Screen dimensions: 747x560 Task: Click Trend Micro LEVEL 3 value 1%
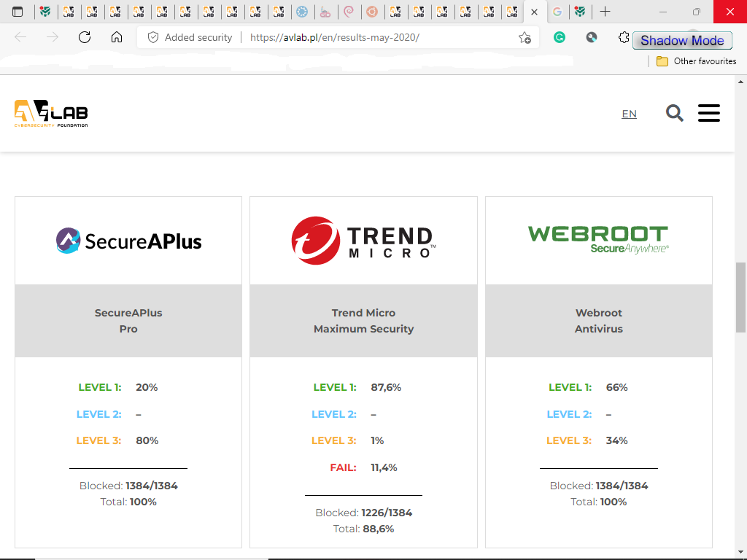click(377, 440)
